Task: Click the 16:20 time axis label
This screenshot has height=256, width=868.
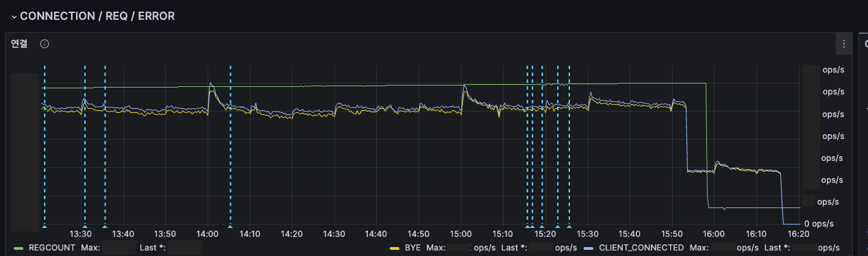Action: tap(798, 234)
